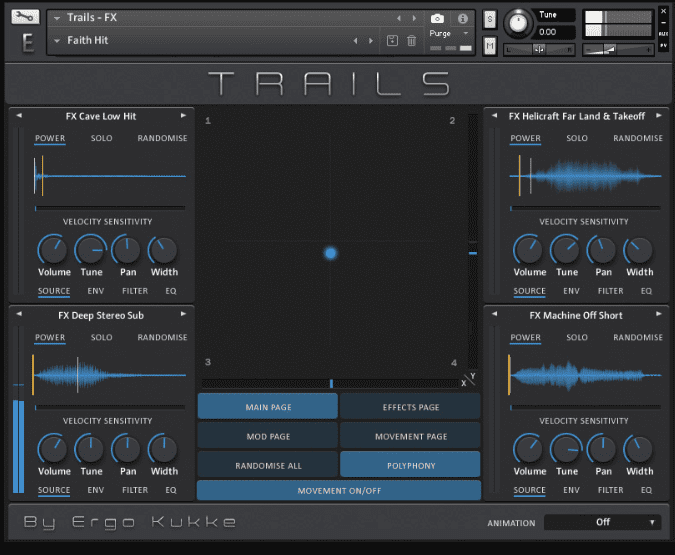Click the trash delete preset icon
The height and width of the screenshot is (555, 675).
click(x=412, y=40)
